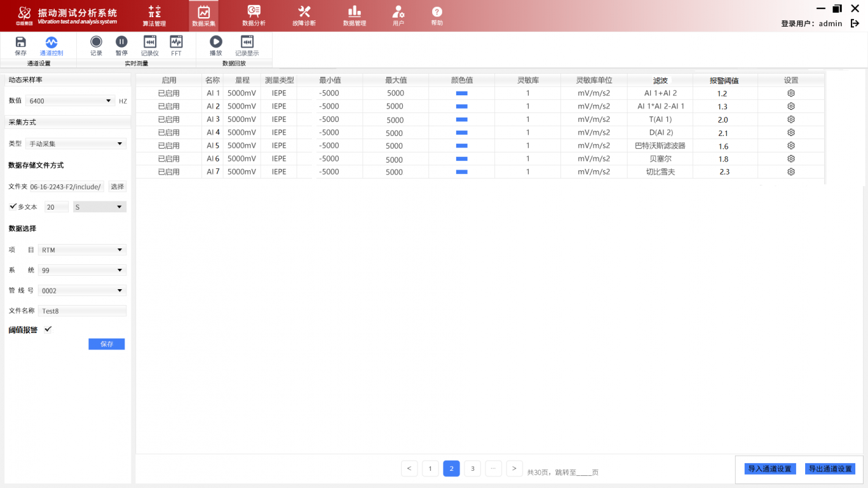Go to the 故障诊断 tab
The height and width of the screenshot is (488, 868).
pos(304,16)
